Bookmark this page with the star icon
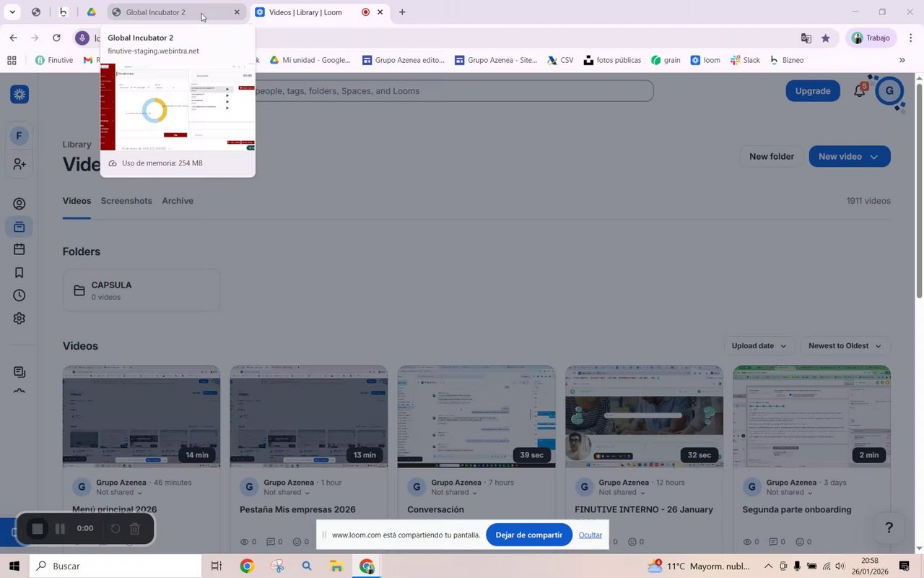This screenshot has width=924, height=578. tap(826, 38)
